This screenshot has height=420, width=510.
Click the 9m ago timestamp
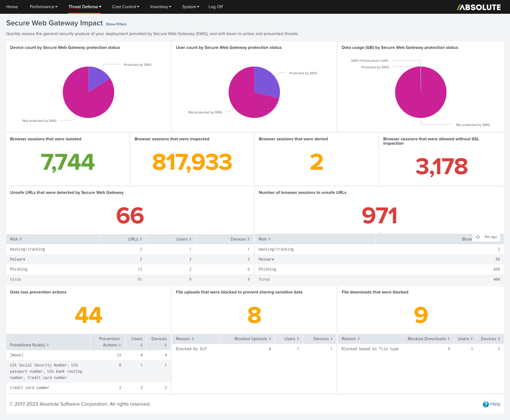(x=491, y=237)
